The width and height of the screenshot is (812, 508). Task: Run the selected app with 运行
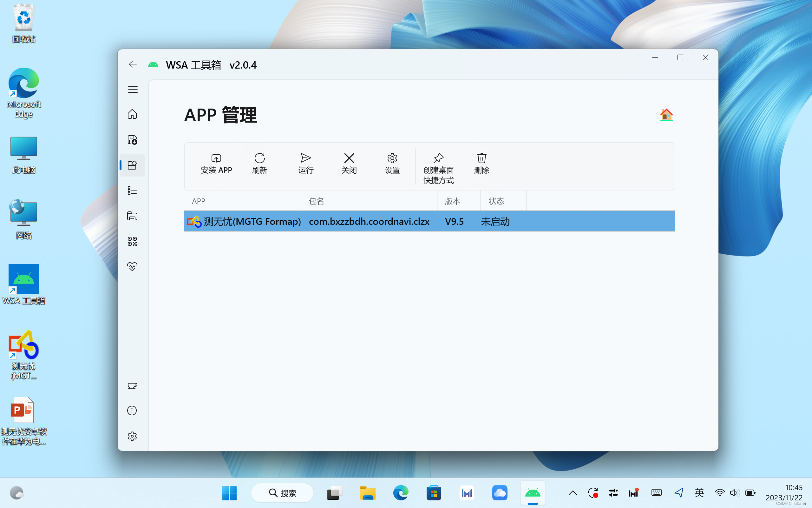point(306,164)
